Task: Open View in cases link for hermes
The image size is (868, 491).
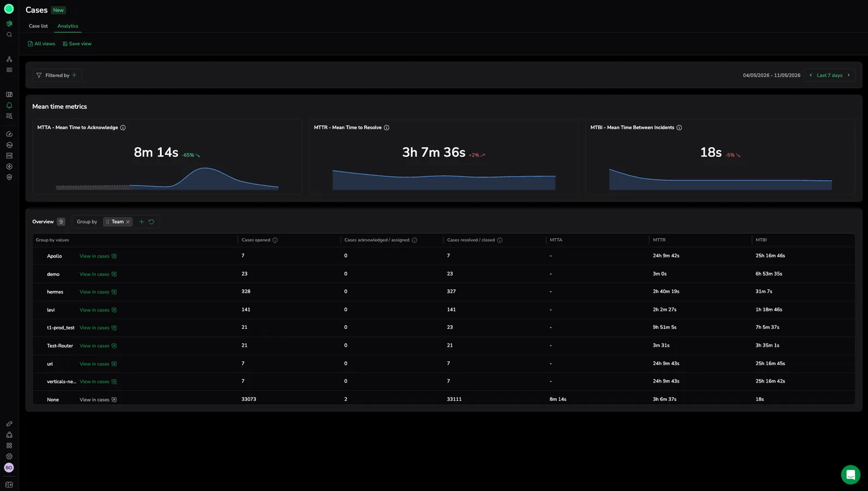Action: point(98,292)
